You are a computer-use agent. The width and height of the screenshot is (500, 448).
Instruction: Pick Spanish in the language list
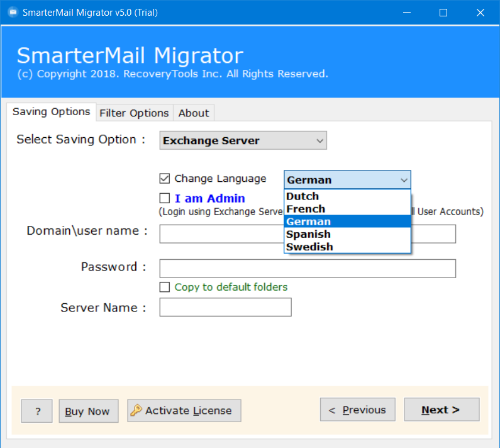[347, 234]
